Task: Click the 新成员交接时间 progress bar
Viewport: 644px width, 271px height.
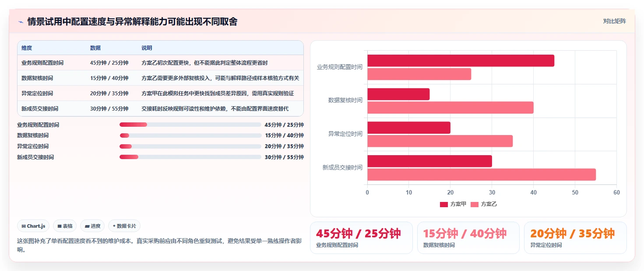Action: (x=190, y=157)
